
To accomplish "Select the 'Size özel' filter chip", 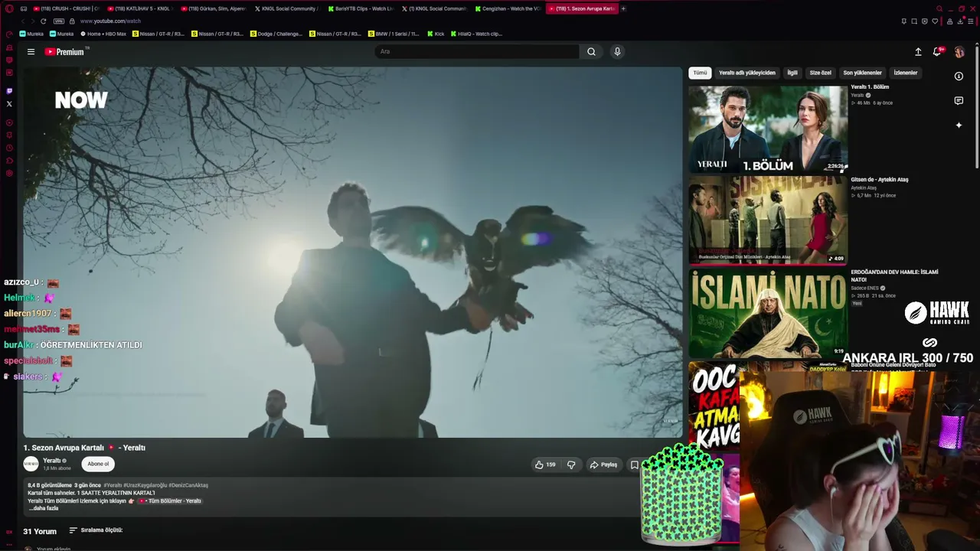I will (821, 73).
